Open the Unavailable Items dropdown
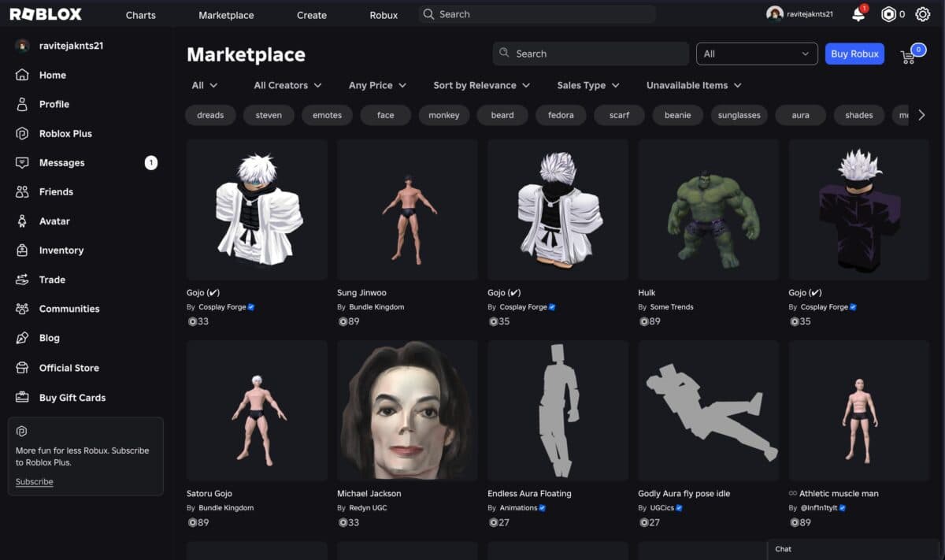Viewport: 945px width, 560px height. coord(694,85)
